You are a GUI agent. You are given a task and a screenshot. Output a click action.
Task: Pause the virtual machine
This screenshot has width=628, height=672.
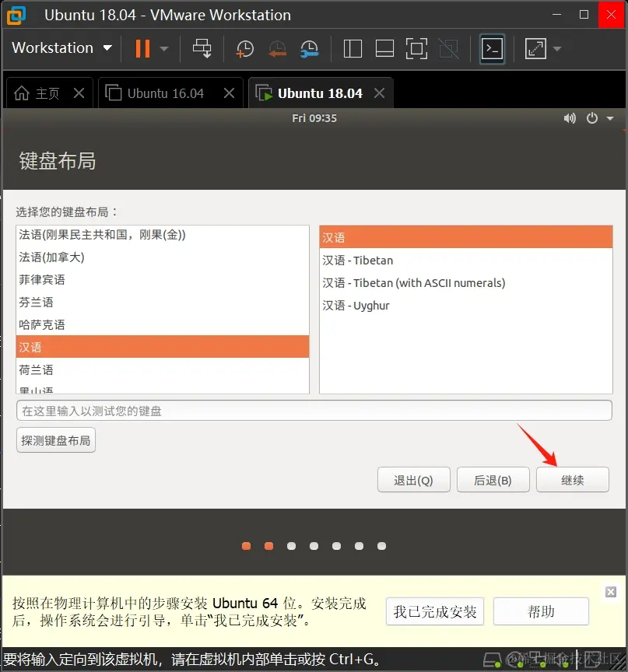click(142, 48)
